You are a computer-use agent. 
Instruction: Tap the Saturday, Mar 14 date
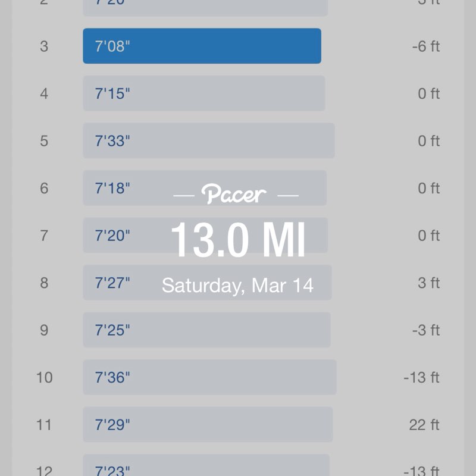point(237,285)
